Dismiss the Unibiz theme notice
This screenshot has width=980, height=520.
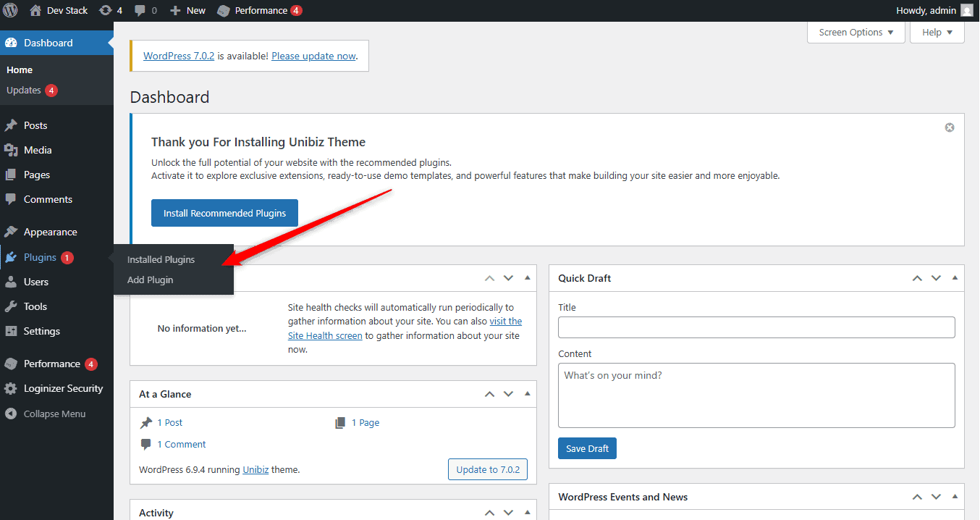950,127
